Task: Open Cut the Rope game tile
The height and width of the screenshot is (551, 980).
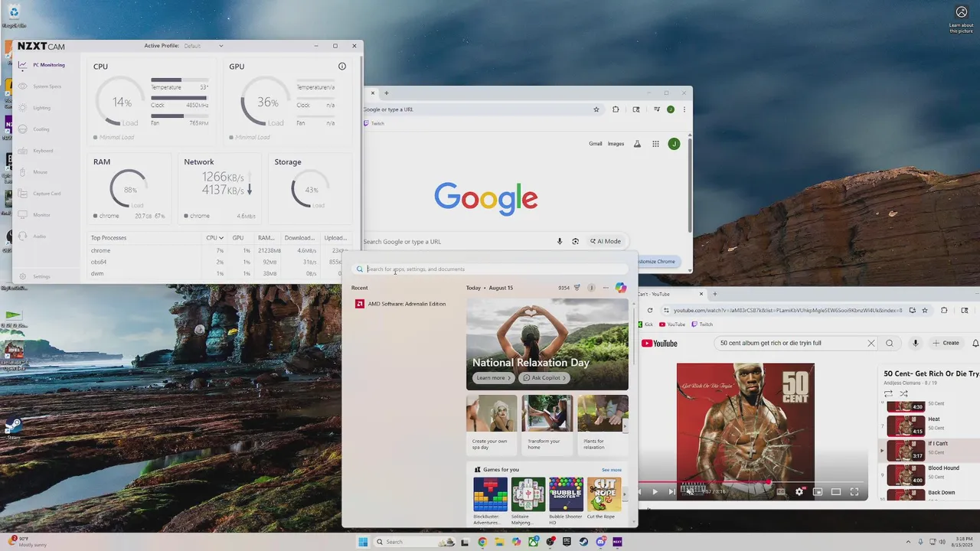Action: pyautogui.click(x=603, y=497)
